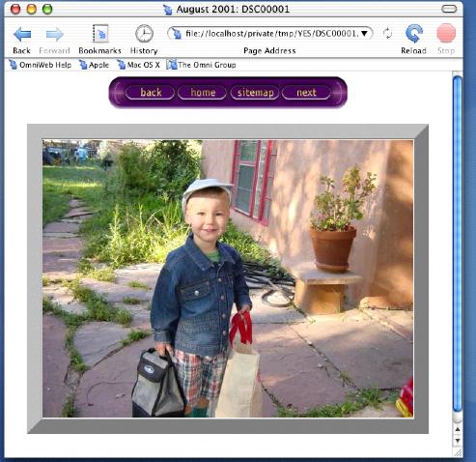This screenshot has height=462, width=476.
Task: Click the purple back navigation button
Action: [150, 93]
